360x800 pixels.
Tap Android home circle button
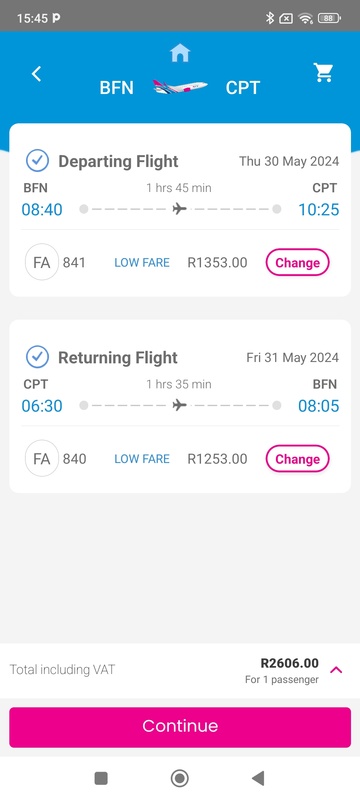click(179, 778)
